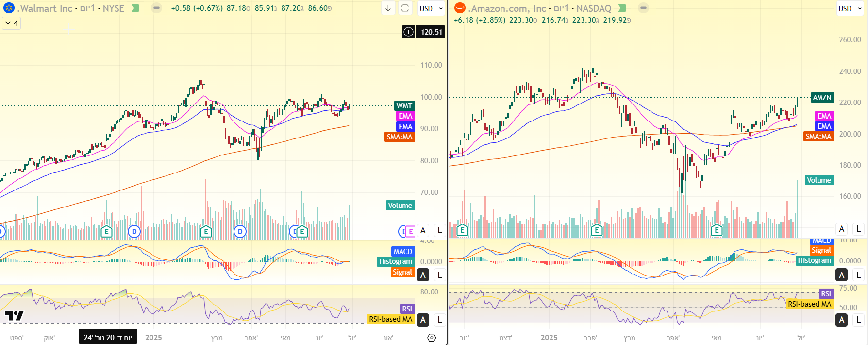Click the Amazon logo icon
Screen dimensions: 868x345
[x=459, y=8]
